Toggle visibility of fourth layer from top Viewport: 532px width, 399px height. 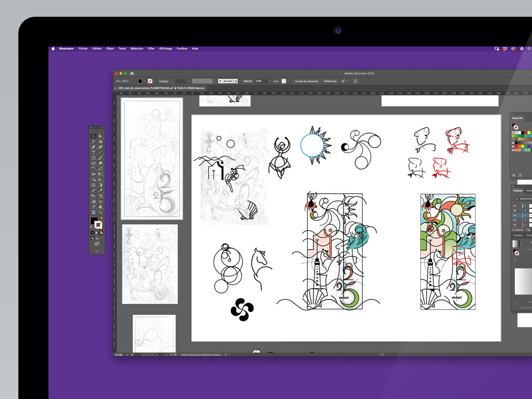[x=515, y=220]
